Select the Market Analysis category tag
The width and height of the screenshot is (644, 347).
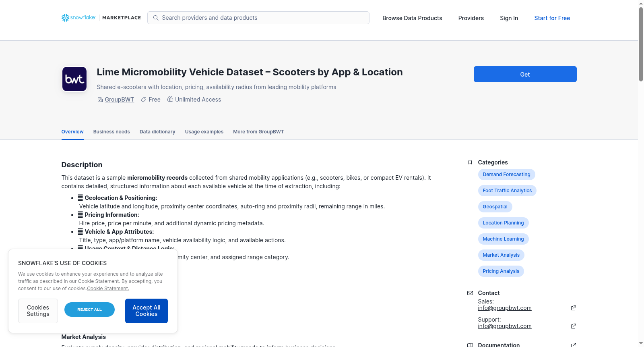coord(501,255)
